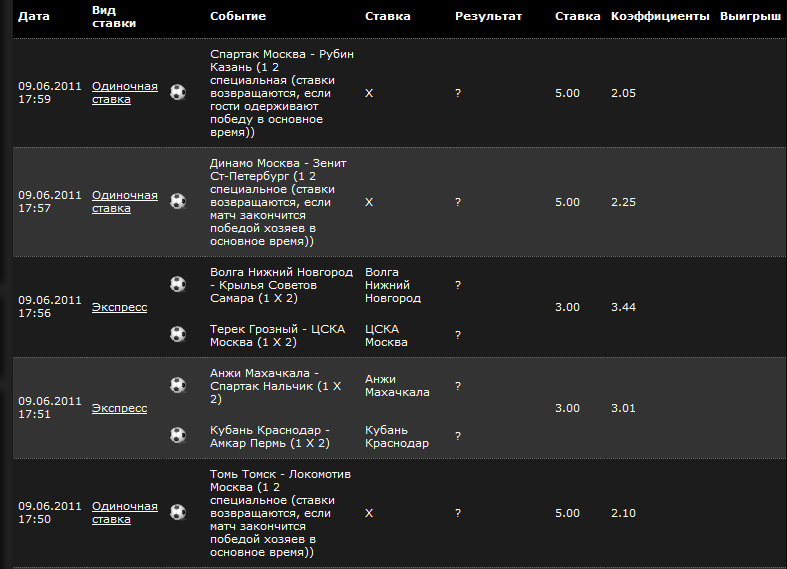Click soccer ball icon for Кубань Краснодар - Амкар
Viewport: 787px width, 569px height.
tap(178, 435)
